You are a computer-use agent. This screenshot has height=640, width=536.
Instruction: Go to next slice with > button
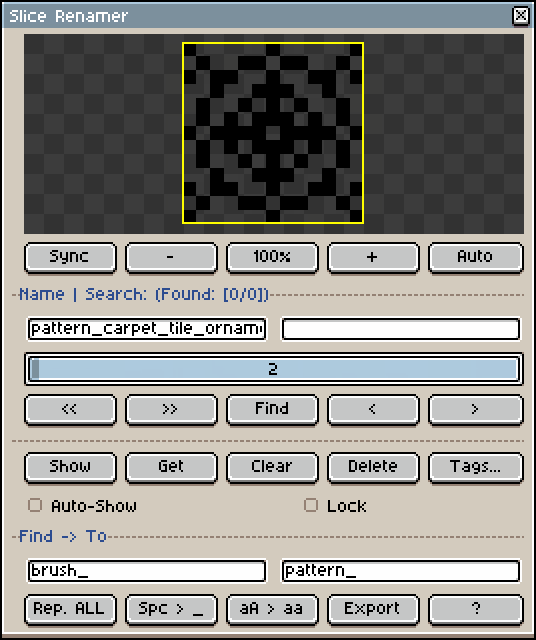(x=476, y=409)
